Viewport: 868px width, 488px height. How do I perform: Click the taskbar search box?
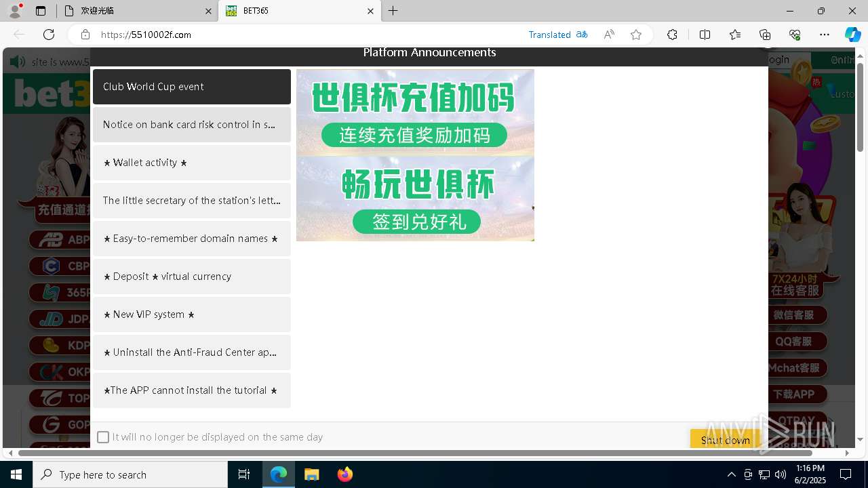[130, 474]
